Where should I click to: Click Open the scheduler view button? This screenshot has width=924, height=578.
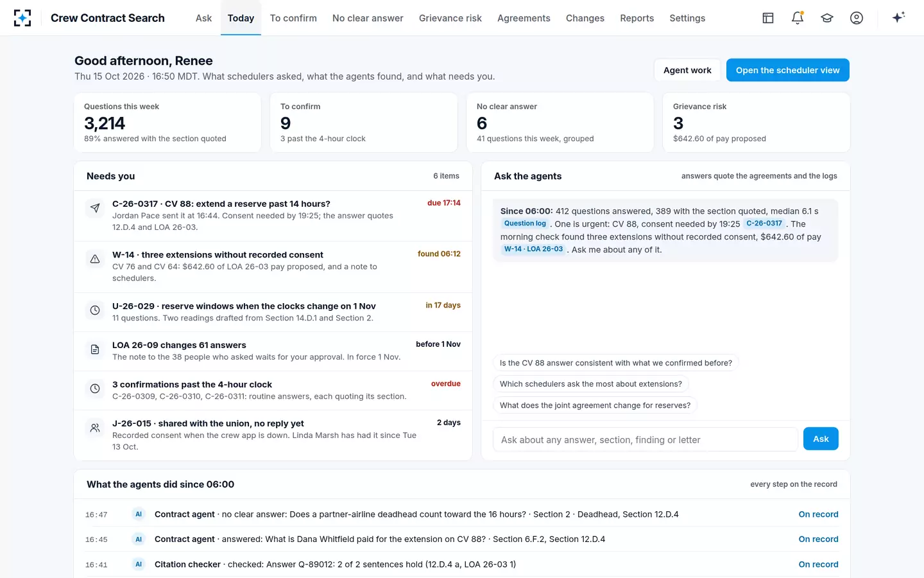tap(787, 70)
